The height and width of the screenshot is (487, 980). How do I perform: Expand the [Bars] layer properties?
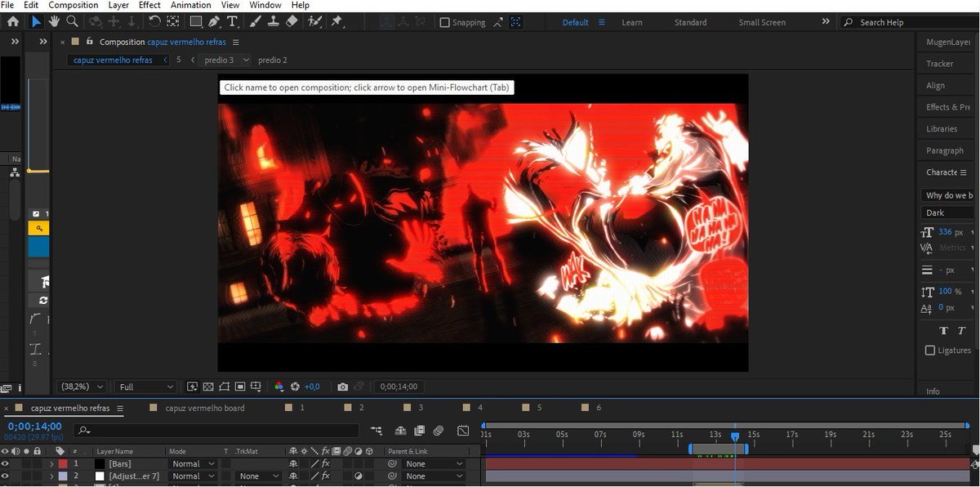[x=52, y=463]
